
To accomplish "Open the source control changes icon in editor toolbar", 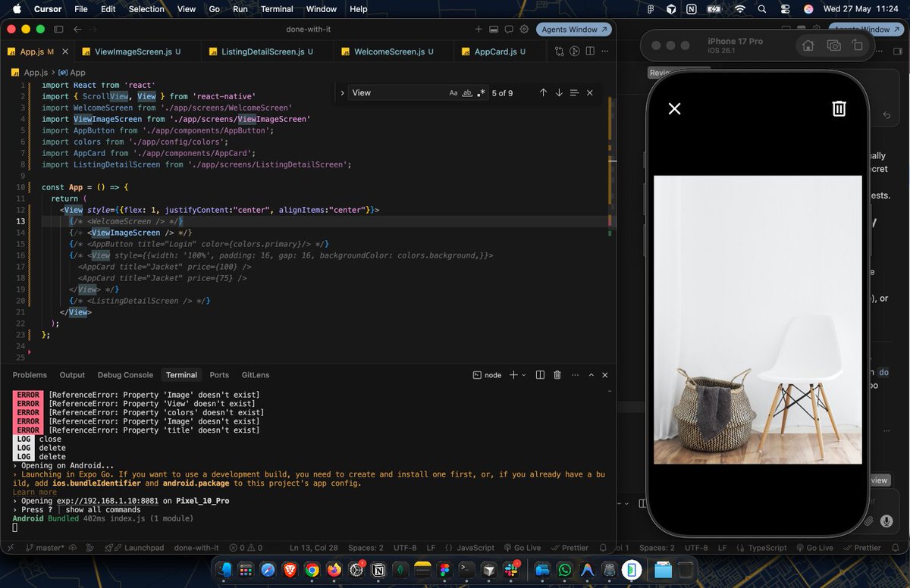I will point(559,52).
